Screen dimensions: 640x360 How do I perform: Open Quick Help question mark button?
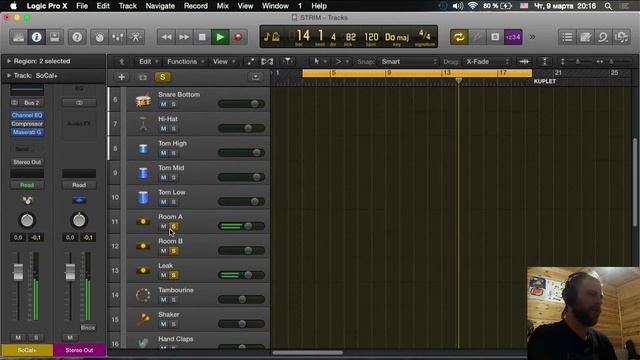[x=77, y=37]
